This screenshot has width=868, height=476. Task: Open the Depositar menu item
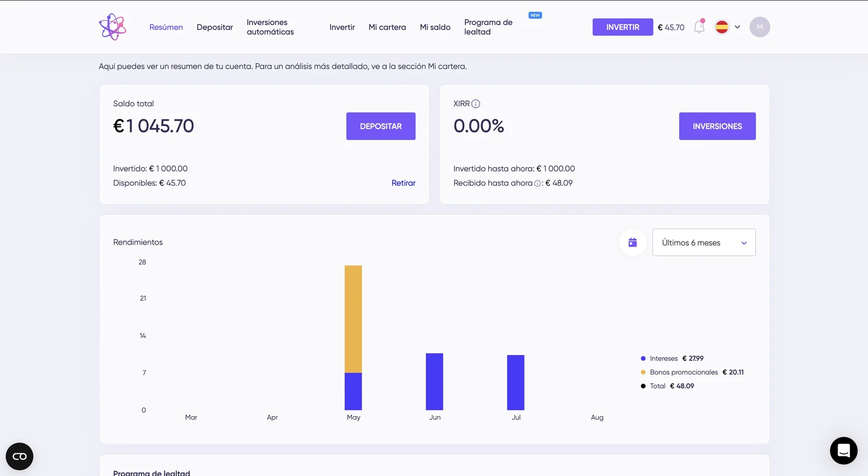(x=215, y=27)
